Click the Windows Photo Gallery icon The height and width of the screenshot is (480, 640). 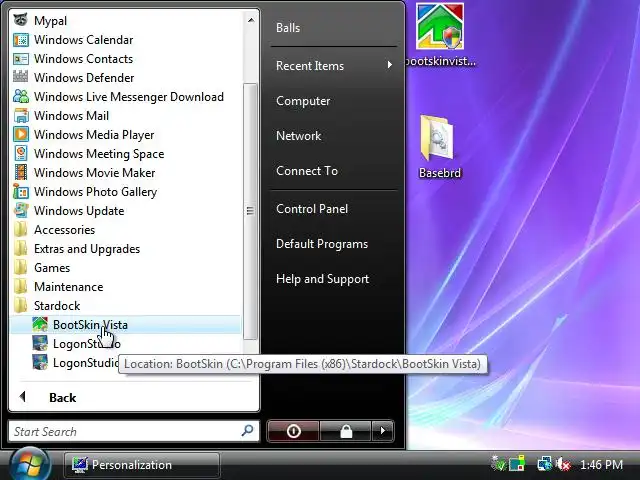(20, 191)
